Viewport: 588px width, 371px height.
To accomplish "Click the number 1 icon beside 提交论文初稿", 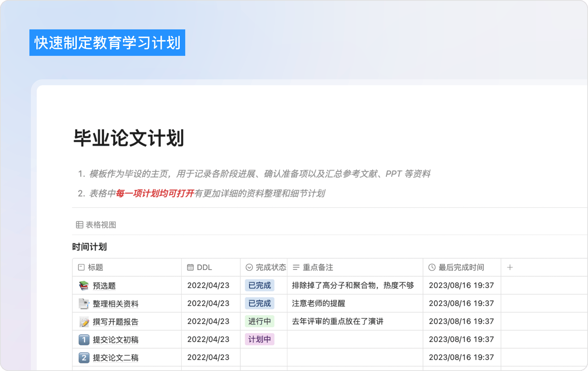I will [84, 340].
